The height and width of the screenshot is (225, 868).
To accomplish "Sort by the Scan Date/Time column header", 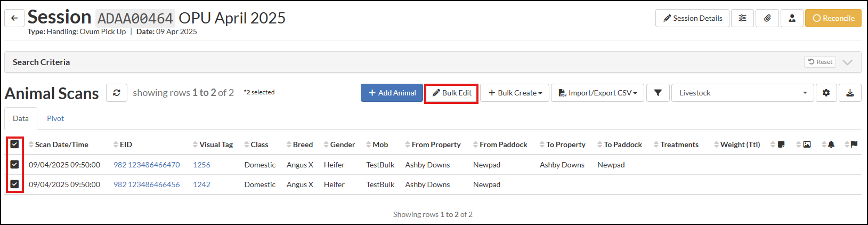I will pyautogui.click(x=61, y=144).
